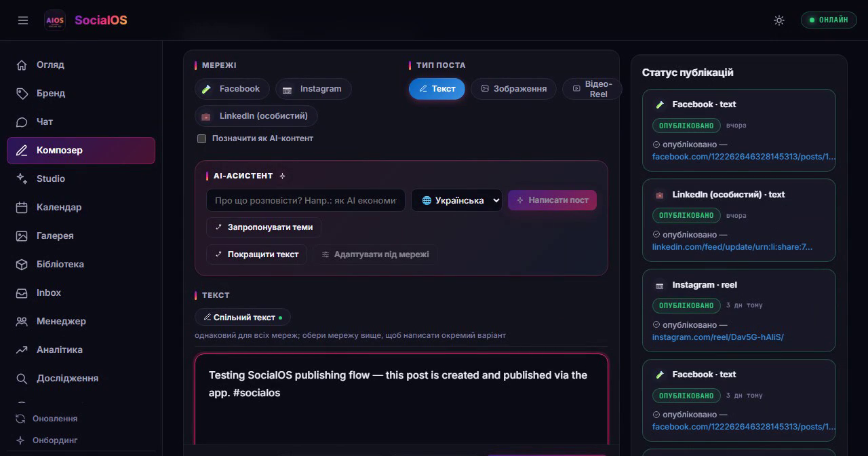Click the Галерея image icon
Image resolution: width=868 pixels, height=456 pixels.
click(22, 235)
